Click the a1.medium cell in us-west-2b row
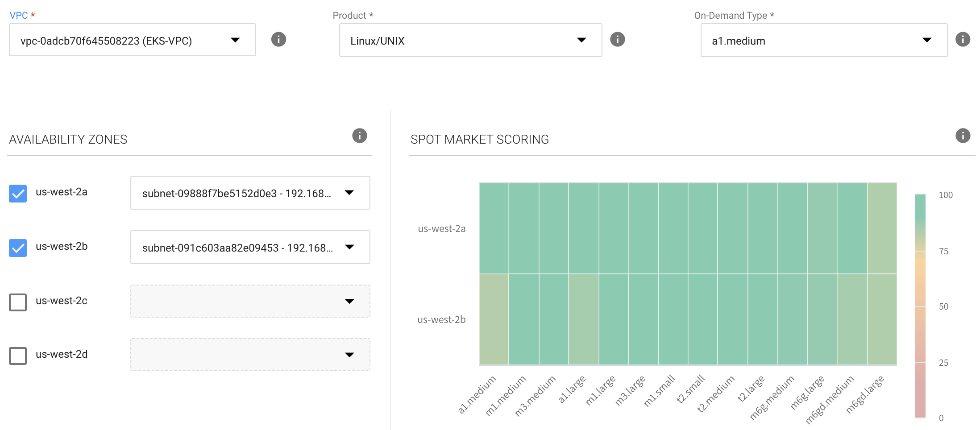Image resolution: width=980 pixels, height=430 pixels. click(x=494, y=319)
